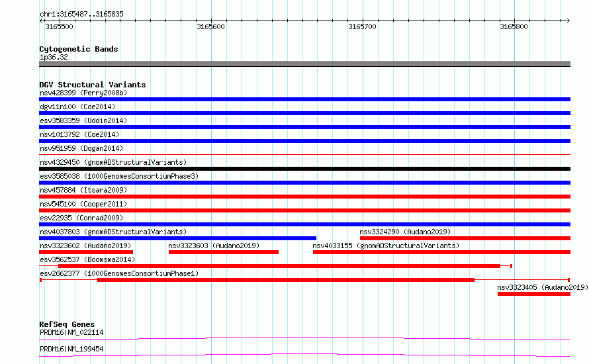This screenshot has width=589, height=364.
Task: Open nsv951959 (Dogan2014) variant label
Action: pos(81,148)
